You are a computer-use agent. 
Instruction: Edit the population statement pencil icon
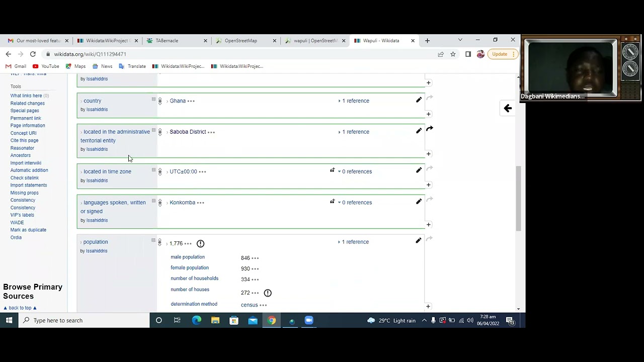(419, 241)
